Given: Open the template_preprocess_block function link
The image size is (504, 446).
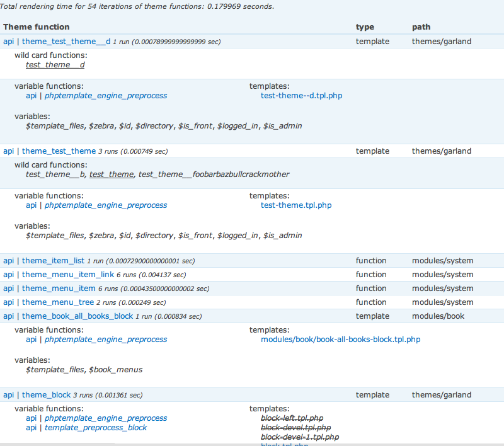Looking at the screenshot, I should 96,428.
